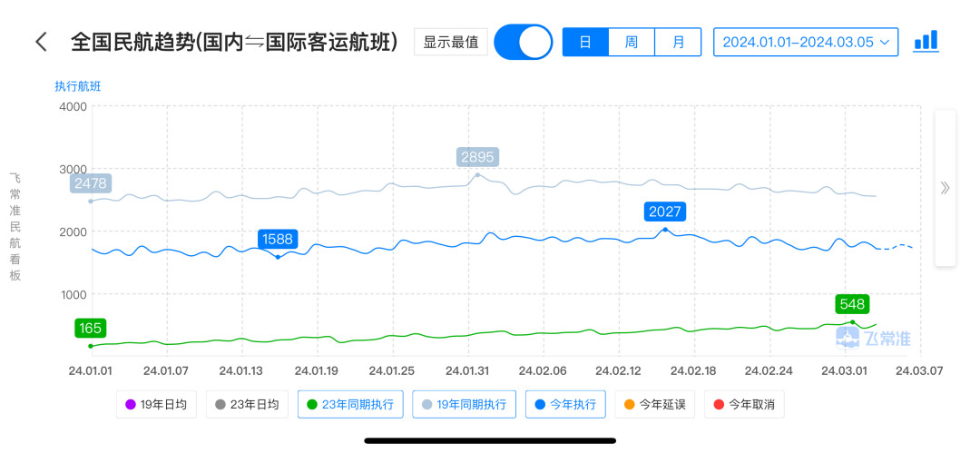Click the 显示最值 label button
980x453 pixels.
[450, 42]
